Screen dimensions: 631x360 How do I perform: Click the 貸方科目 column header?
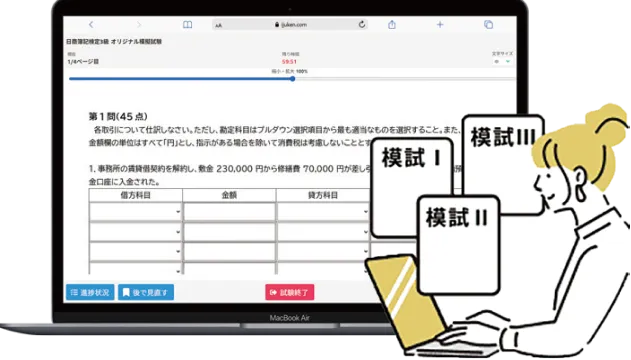pyautogui.click(x=323, y=195)
